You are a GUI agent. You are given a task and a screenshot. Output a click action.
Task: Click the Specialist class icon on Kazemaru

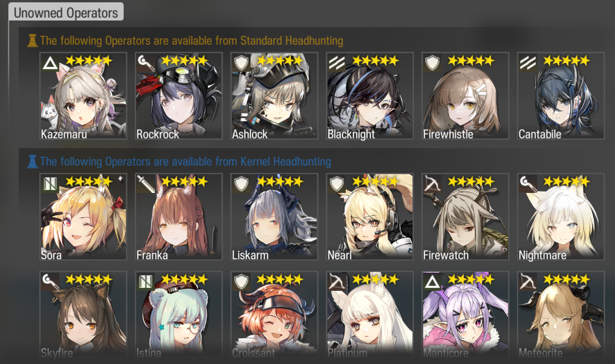point(50,62)
